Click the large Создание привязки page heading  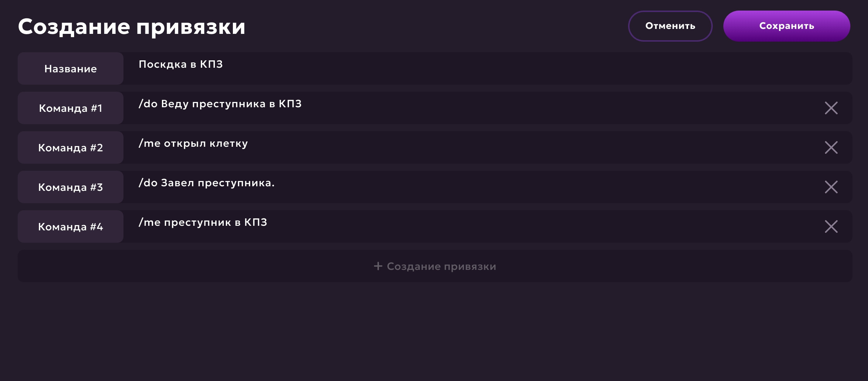point(132,27)
